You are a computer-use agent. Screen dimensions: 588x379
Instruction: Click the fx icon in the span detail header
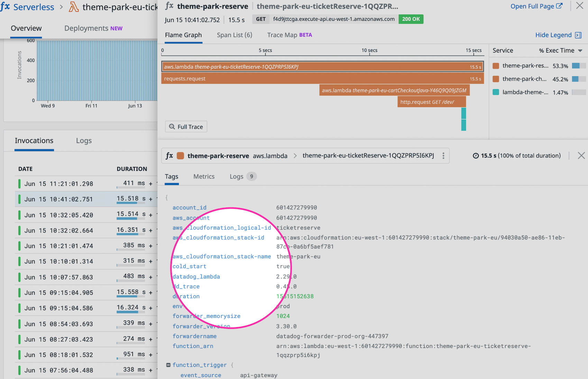click(x=169, y=156)
